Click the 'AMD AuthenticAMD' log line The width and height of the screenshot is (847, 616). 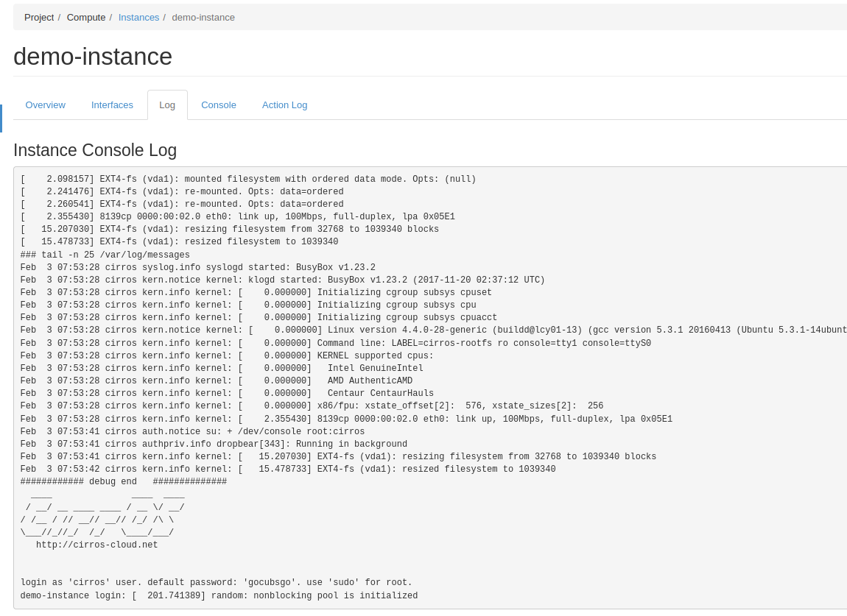[217, 380]
